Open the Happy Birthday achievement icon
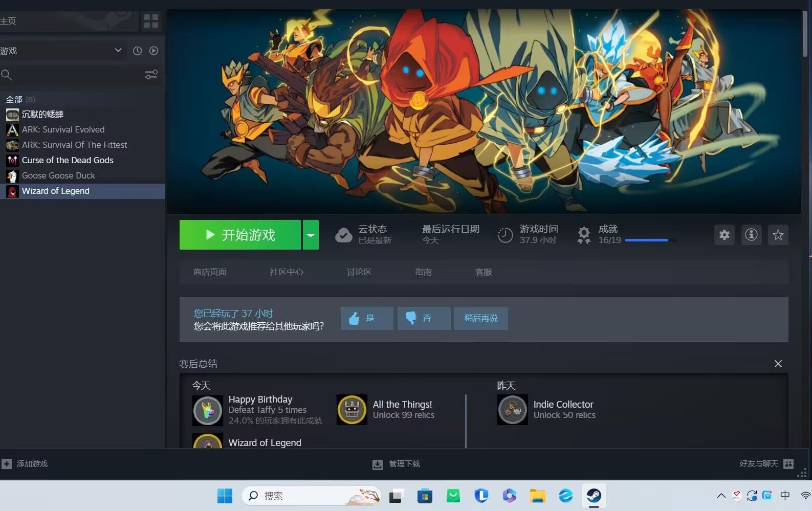Image resolution: width=812 pixels, height=511 pixels. (208, 410)
